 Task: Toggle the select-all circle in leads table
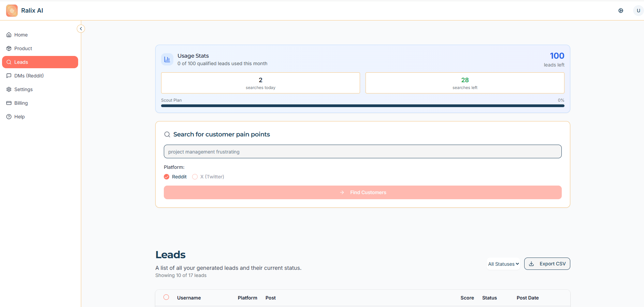(x=166, y=297)
